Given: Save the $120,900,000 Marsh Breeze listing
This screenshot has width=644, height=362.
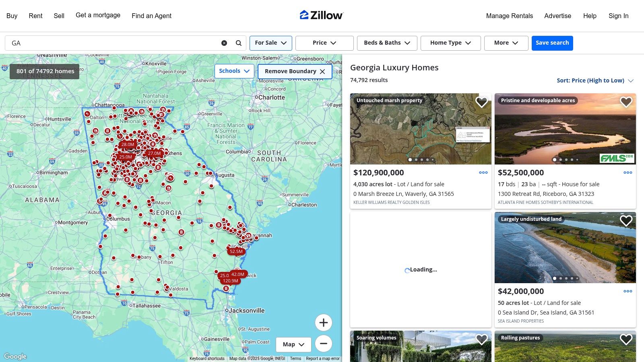Looking at the screenshot, I should click(481, 102).
